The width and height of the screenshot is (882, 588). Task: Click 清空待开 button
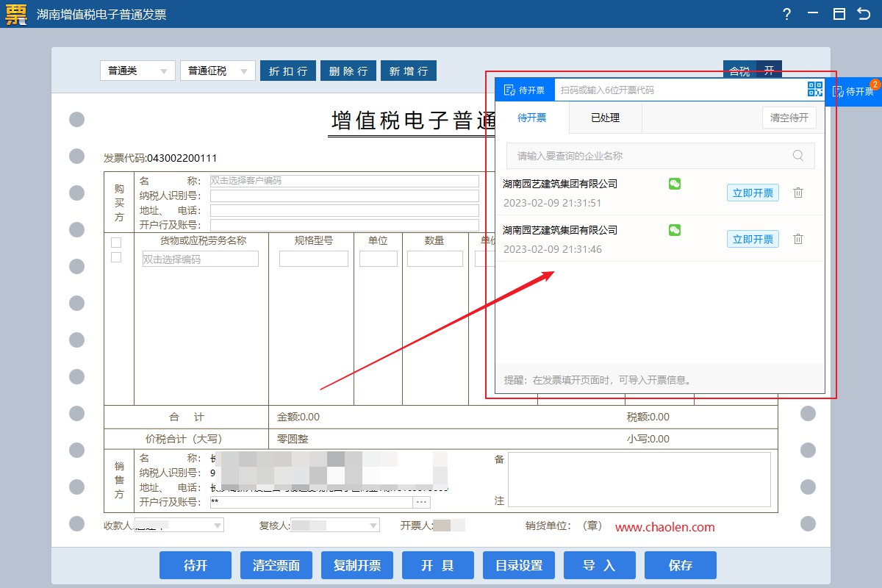point(789,118)
